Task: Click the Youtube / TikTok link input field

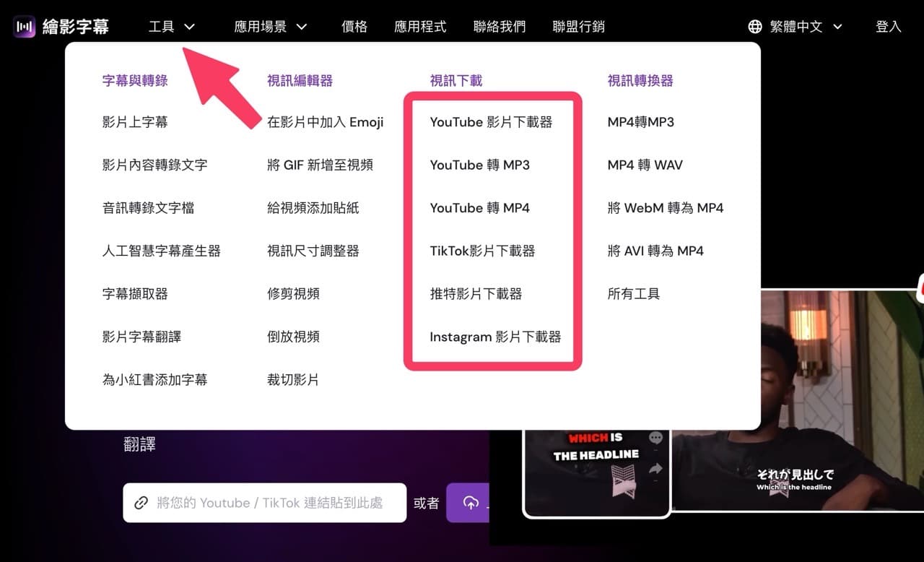Action: (265, 503)
